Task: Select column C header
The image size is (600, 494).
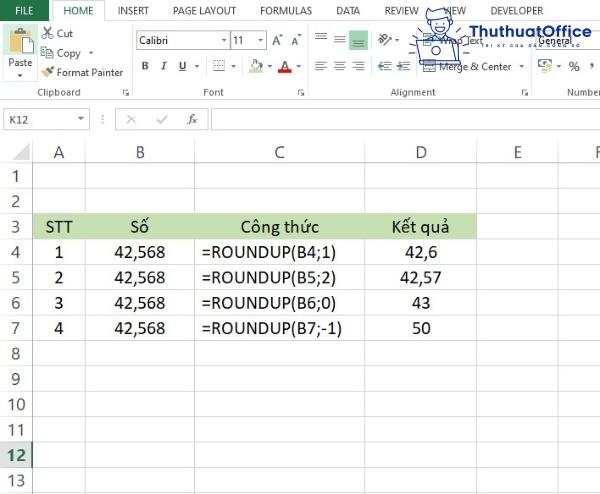Action: 279,152
